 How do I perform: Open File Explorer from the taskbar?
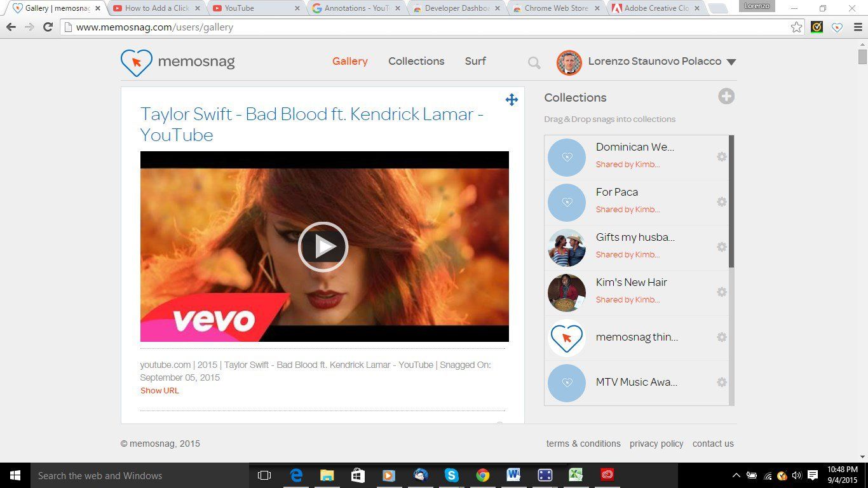(327, 475)
